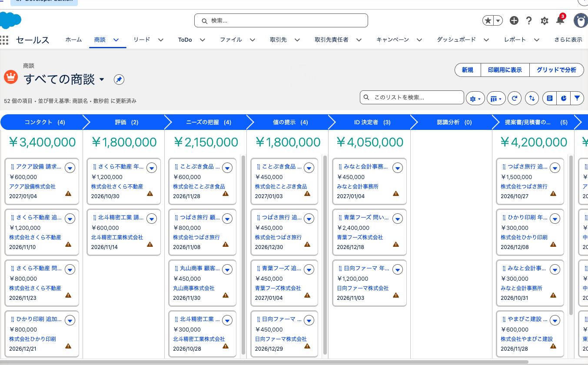588x365 pixels.
Task: Expand the すべての商談 list view picker
Action: click(x=102, y=80)
